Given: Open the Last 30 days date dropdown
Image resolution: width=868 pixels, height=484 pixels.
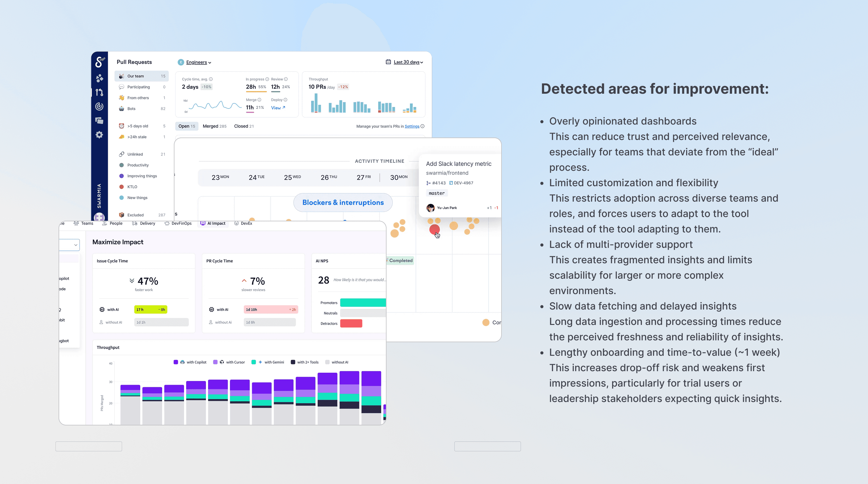Looking at the screenshot, I should pos(408,62).
